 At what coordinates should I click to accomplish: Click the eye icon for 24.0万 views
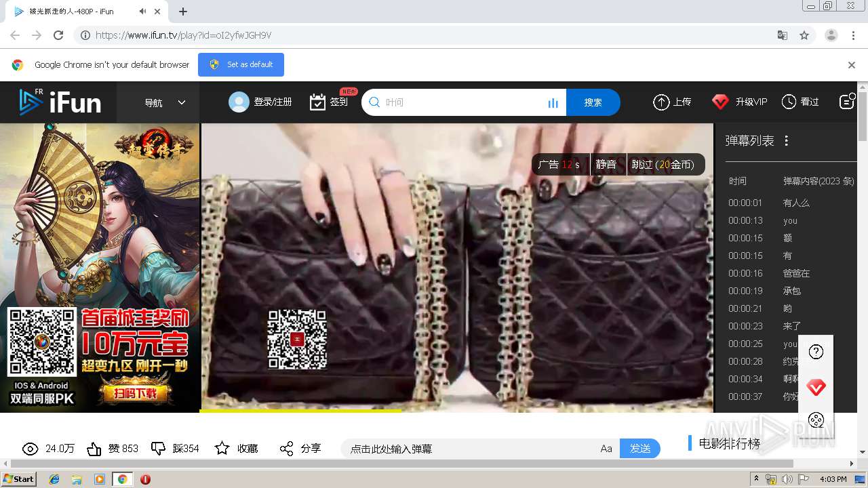(x=30, y=449)
